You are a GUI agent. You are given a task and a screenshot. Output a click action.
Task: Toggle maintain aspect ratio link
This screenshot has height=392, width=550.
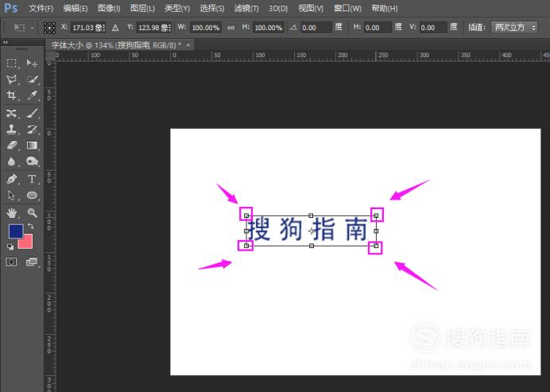230,28
